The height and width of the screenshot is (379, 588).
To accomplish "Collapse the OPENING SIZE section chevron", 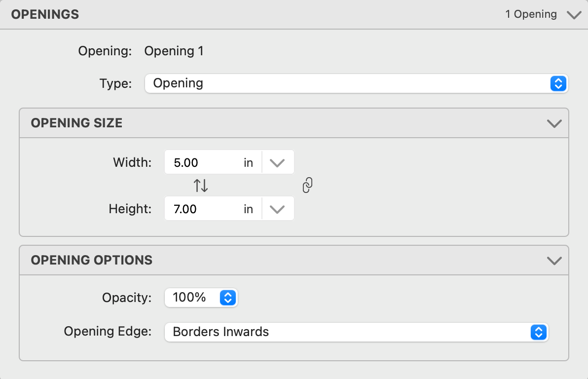I will tap(554, 123).
